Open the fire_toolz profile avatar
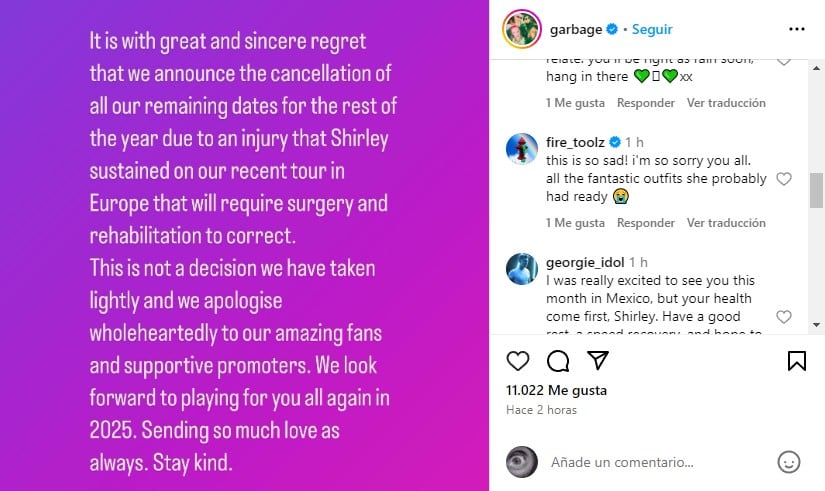Image resolution: width=825 pixels, height=491 pixels. point(521,149)
